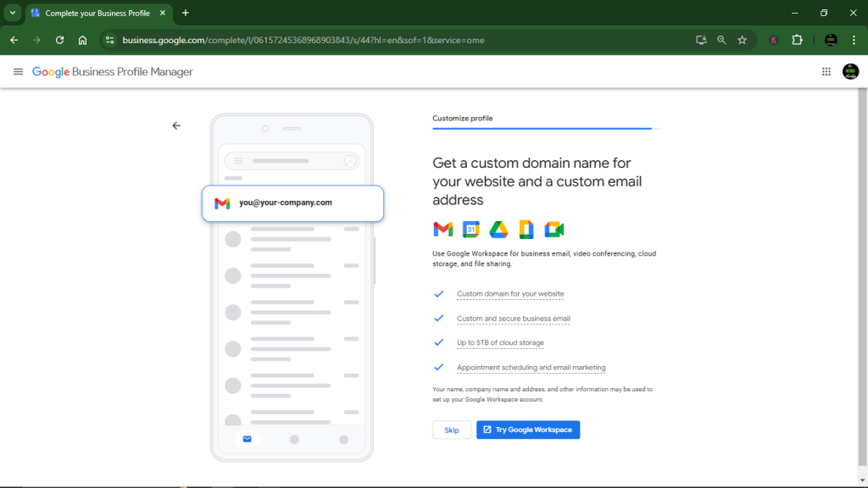Click the magnifier zoom icon in the toolbar

point(721,39)
